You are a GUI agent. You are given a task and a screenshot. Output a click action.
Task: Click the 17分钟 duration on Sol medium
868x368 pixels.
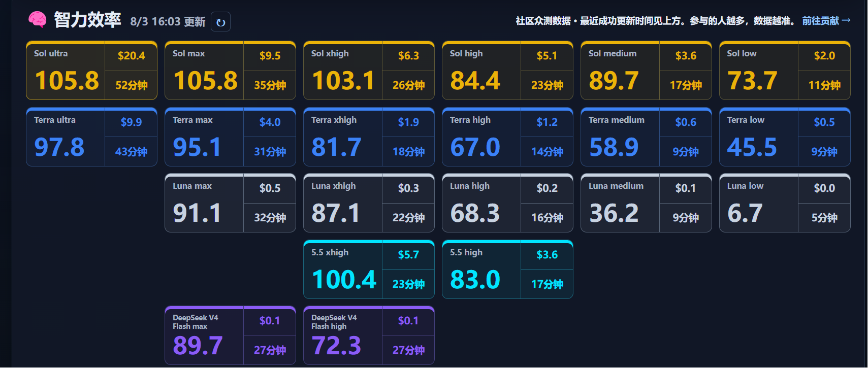[686, 85]
